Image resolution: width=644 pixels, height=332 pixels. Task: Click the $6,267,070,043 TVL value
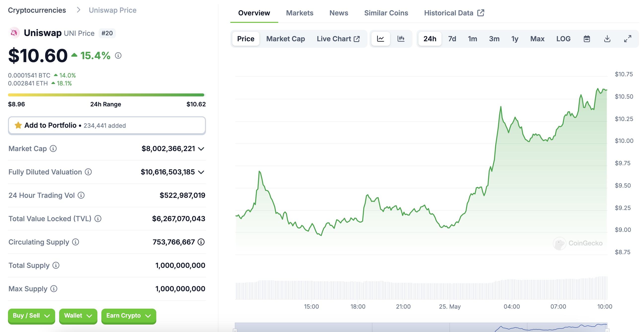pyautogui.click(x=178, y=219)
